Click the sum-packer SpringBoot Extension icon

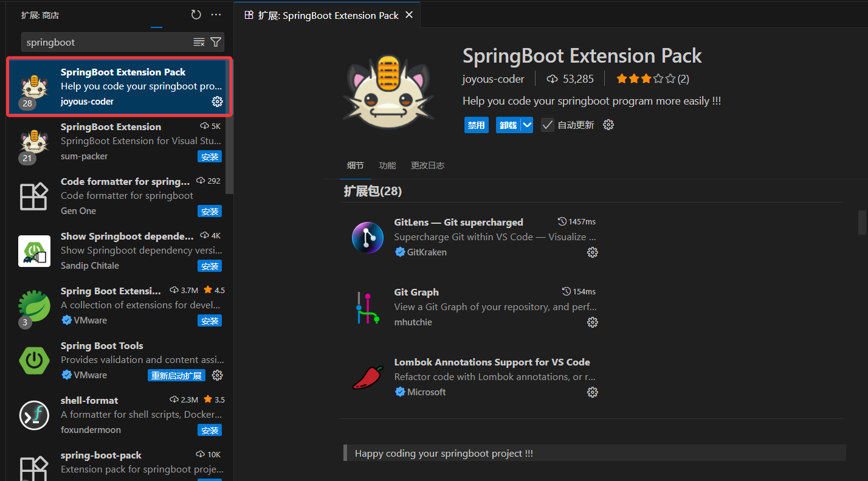click(33, 142)
